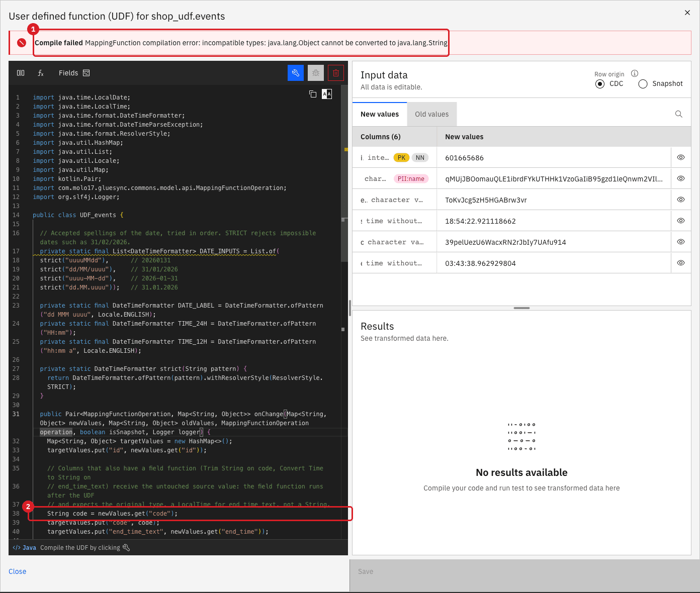Close the UDF dialog with X
The height and width of the screenshot is (593, 700).
coord(687,13)
